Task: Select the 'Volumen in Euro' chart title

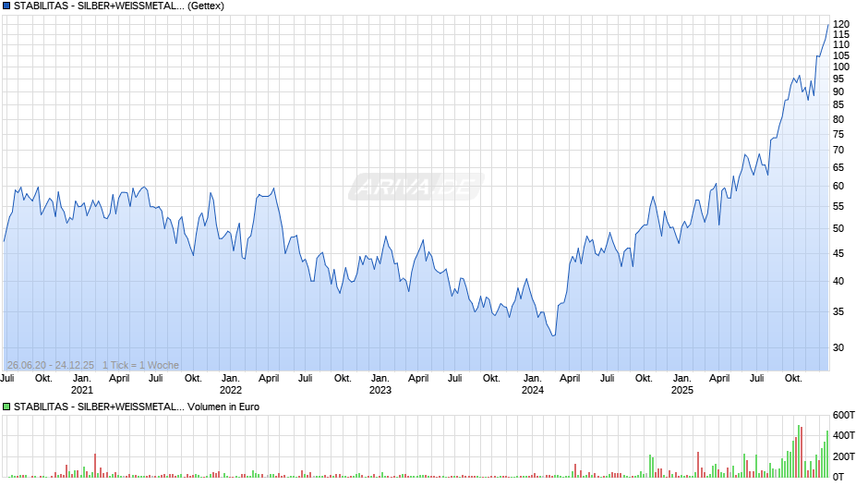Action: coord(136,407)
